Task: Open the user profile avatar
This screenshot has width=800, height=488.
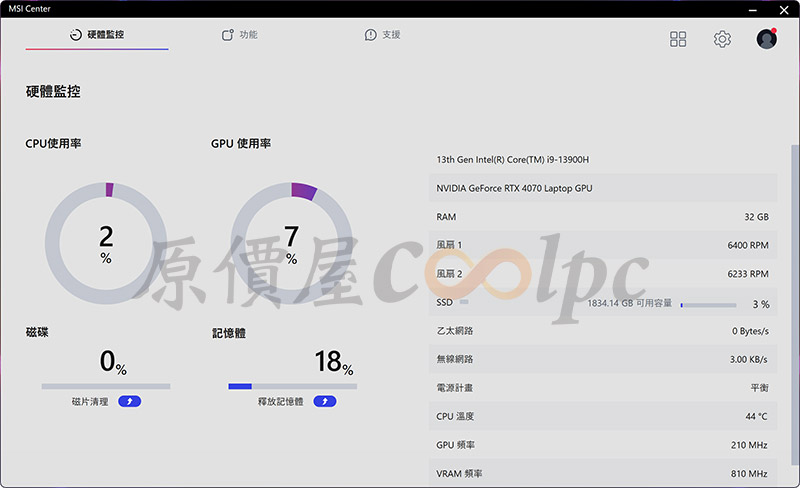Action: click(x=766, y=39)
